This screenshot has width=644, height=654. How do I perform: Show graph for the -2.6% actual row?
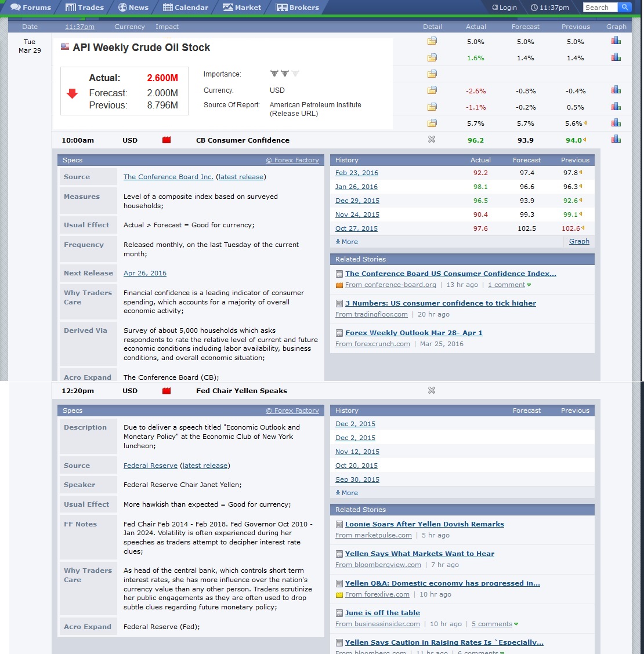616,90
